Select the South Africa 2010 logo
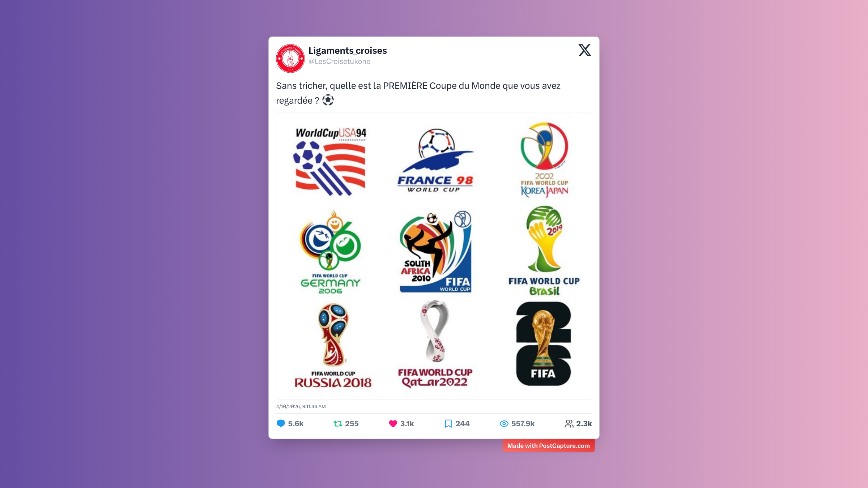 (435, 252)
